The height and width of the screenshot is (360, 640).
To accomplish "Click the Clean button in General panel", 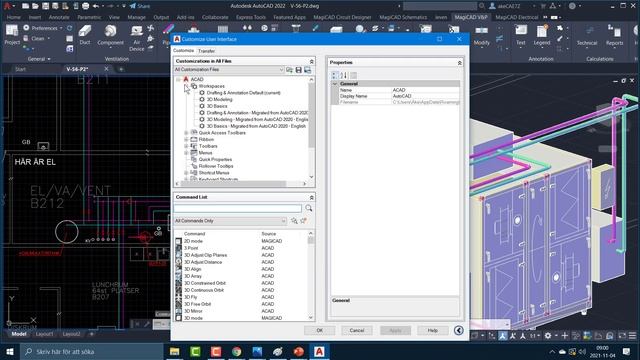I will tap(36, 39).
